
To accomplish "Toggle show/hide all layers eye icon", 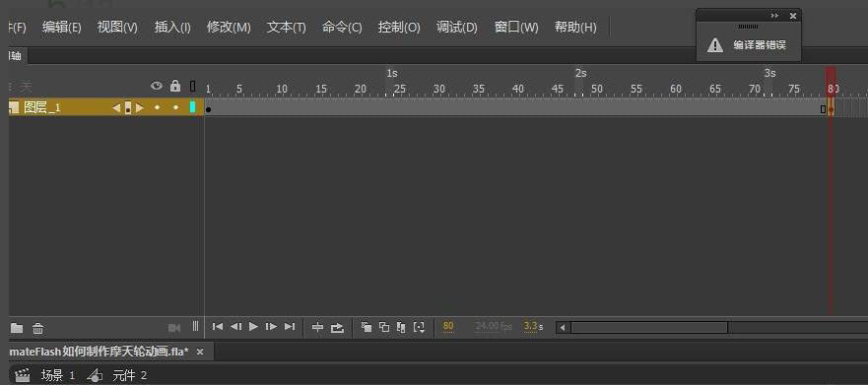I will (157, 86).
